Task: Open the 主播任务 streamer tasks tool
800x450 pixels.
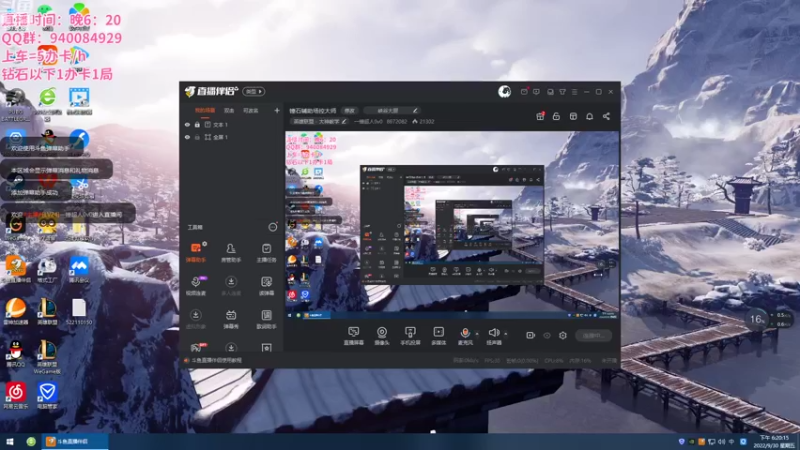Action: (x=266, y=253)
